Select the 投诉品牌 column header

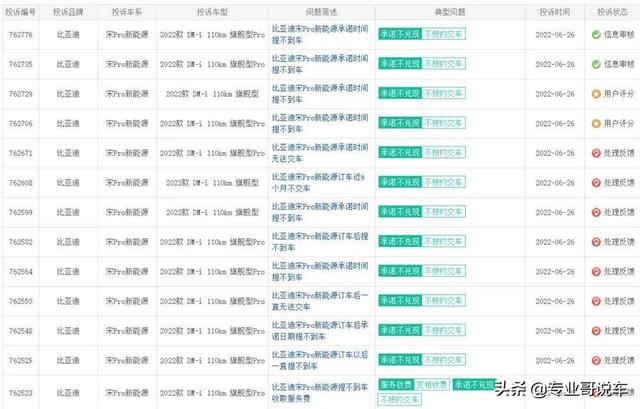(68, 12)
